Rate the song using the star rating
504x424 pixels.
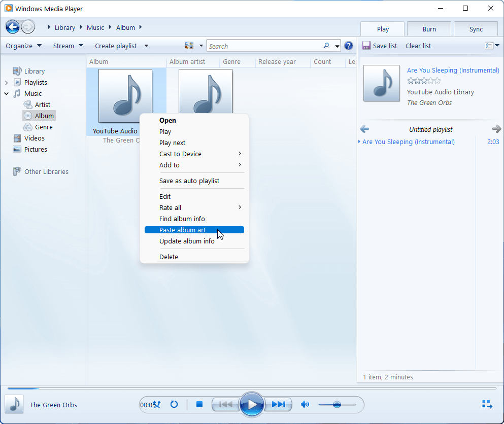(424, 81)
